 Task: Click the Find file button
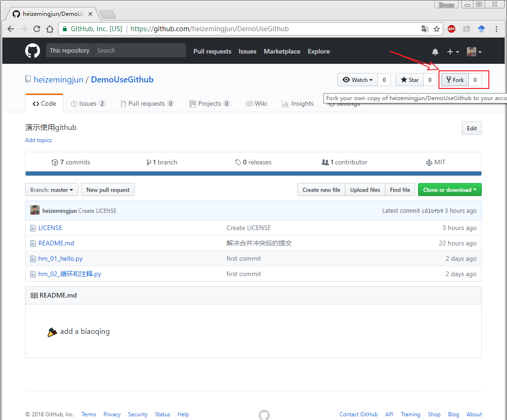pyautogui.click(x=400, y=190)
